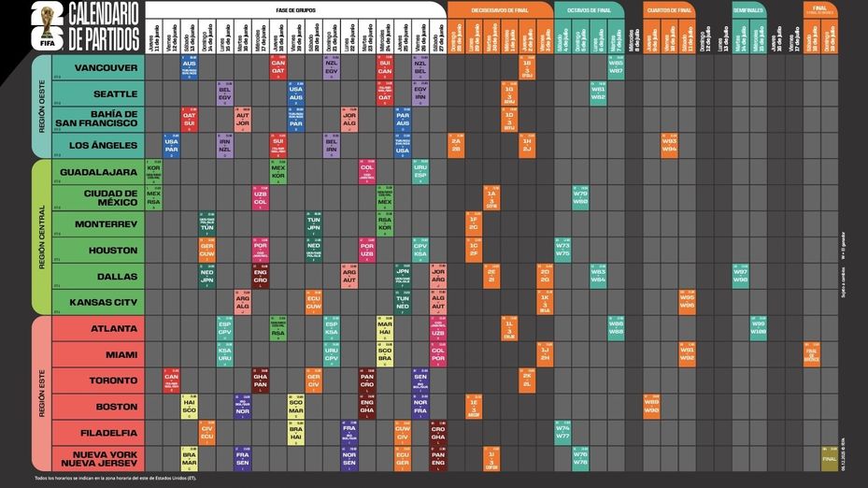The image size is (868, 488).
Task: Click the Cuartos de Final header
Action: coord(669,9)
